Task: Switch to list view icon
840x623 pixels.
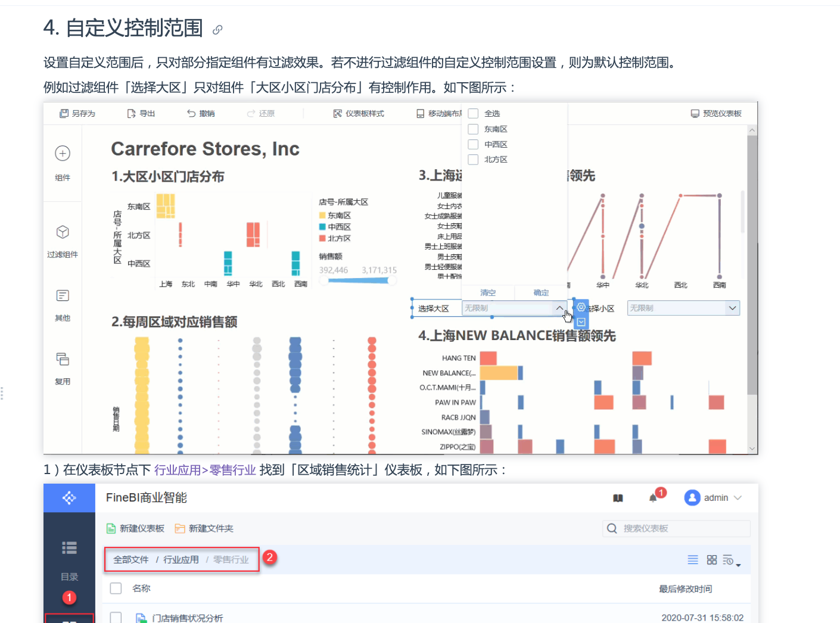Action: [693, 560]
